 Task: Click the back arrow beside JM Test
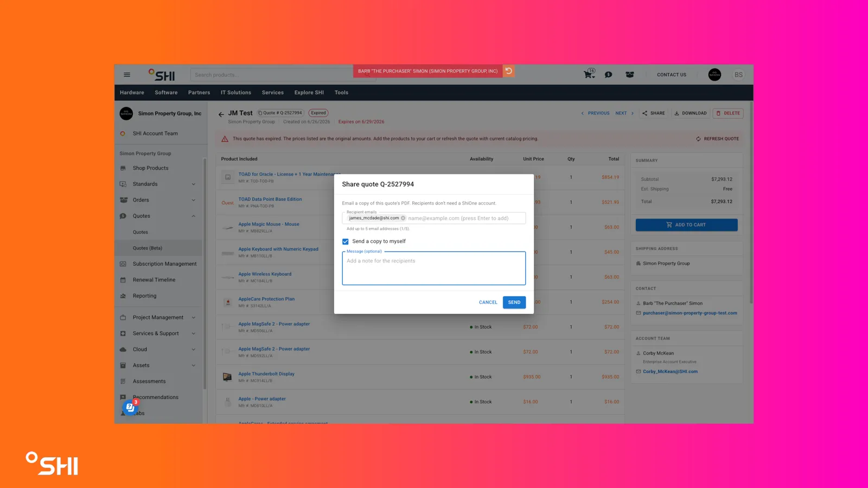(221, 114)
